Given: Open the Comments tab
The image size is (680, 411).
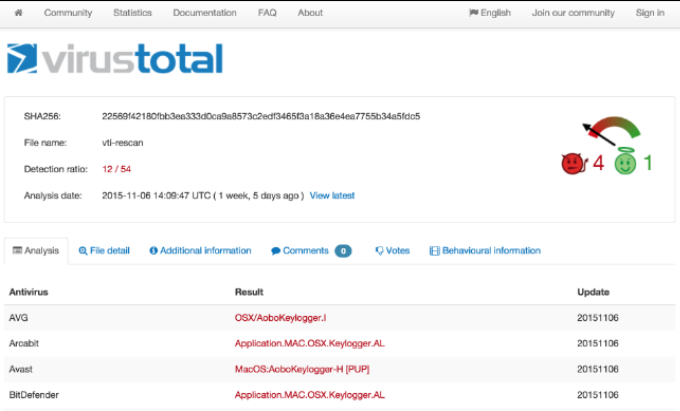Looking at the screenshot, I should tap(300, 251).
